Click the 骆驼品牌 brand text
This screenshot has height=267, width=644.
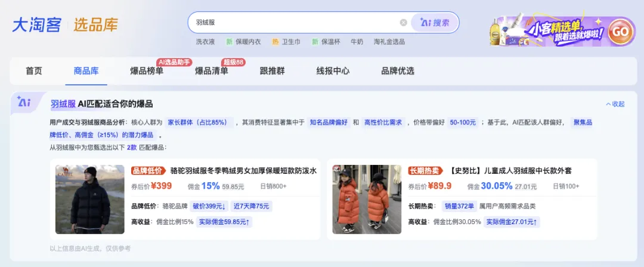pyautogui.click(x=175, y=206)
